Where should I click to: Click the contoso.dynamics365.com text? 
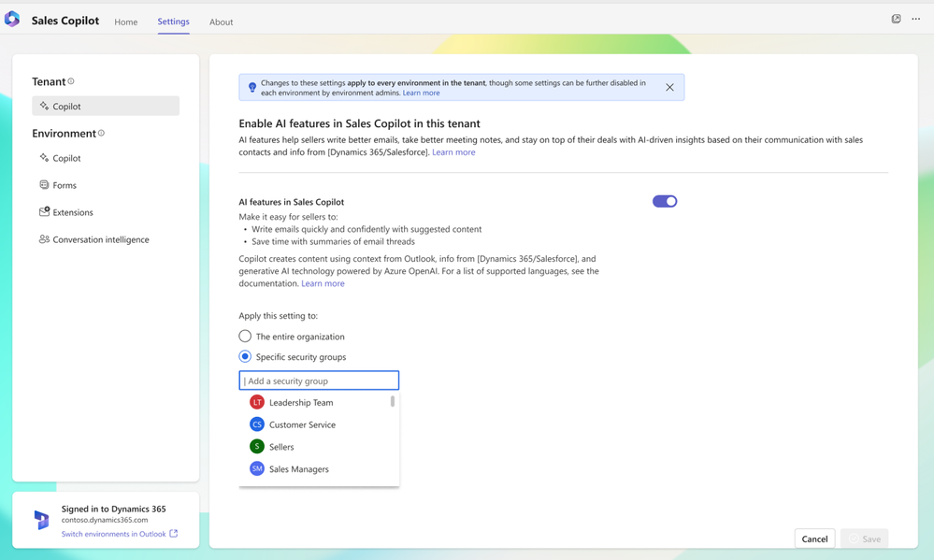[x=105, y=520]
